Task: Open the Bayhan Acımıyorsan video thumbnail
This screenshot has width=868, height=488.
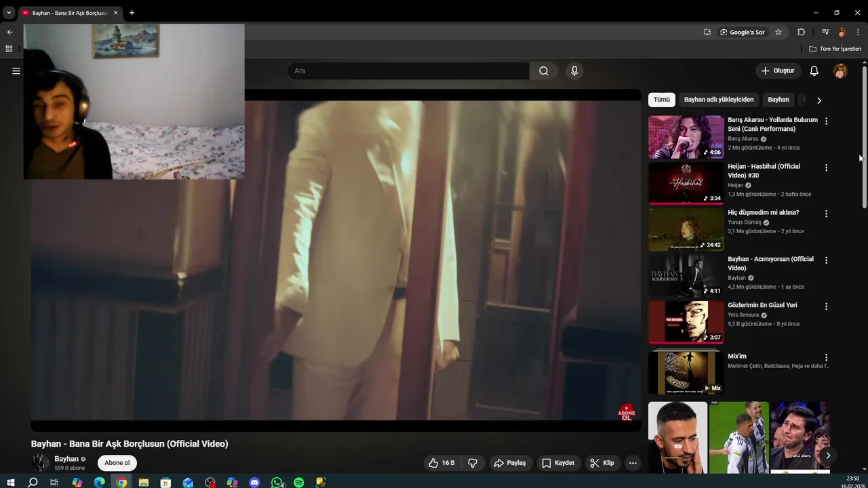Action: [686, 276]
